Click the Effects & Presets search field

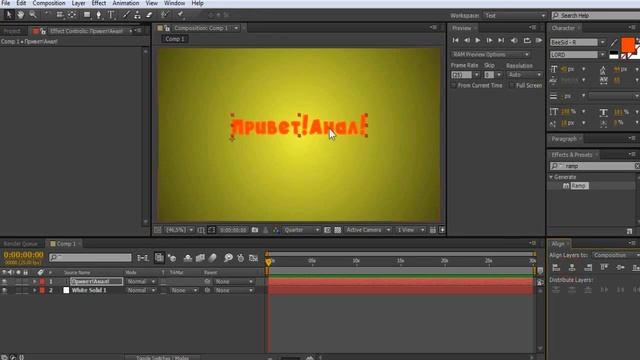coord(593,166)
